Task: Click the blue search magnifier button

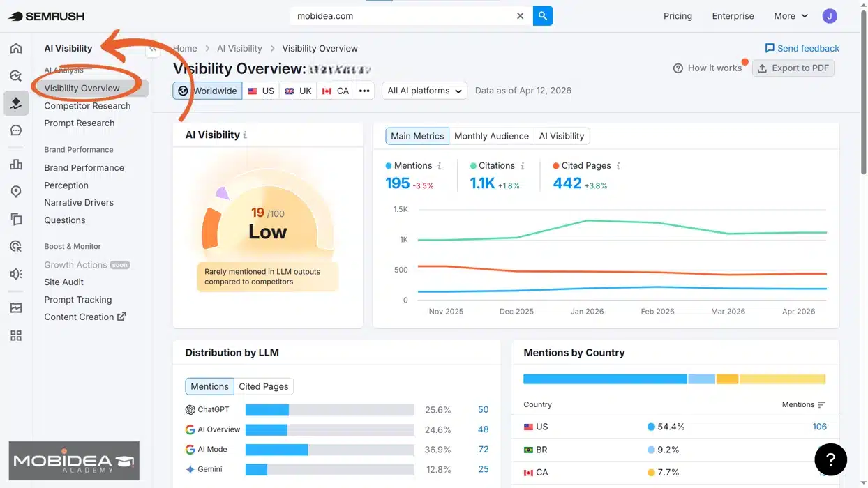Action: click(x=543, y=16)
